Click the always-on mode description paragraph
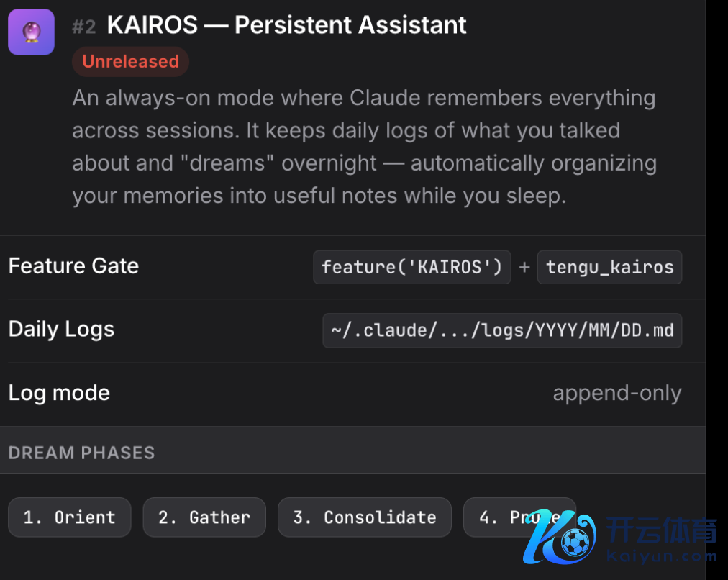728x580 pixels. tap(364, 147)
